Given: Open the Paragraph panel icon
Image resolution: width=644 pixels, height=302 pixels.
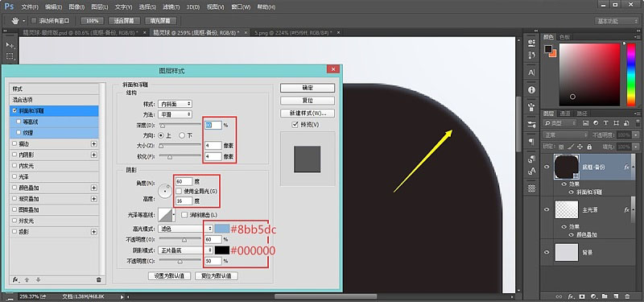Looking at the screenshot, I should (x=531, y=142).
